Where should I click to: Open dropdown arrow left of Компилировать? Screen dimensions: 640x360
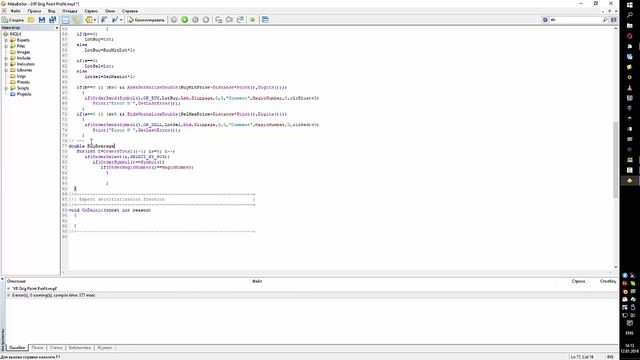[x=121, y=20]
